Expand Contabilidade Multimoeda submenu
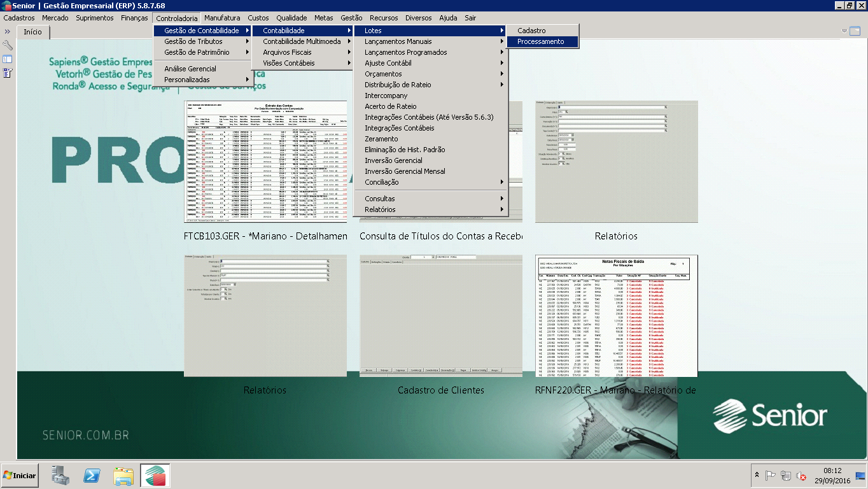 pos(303,41)
